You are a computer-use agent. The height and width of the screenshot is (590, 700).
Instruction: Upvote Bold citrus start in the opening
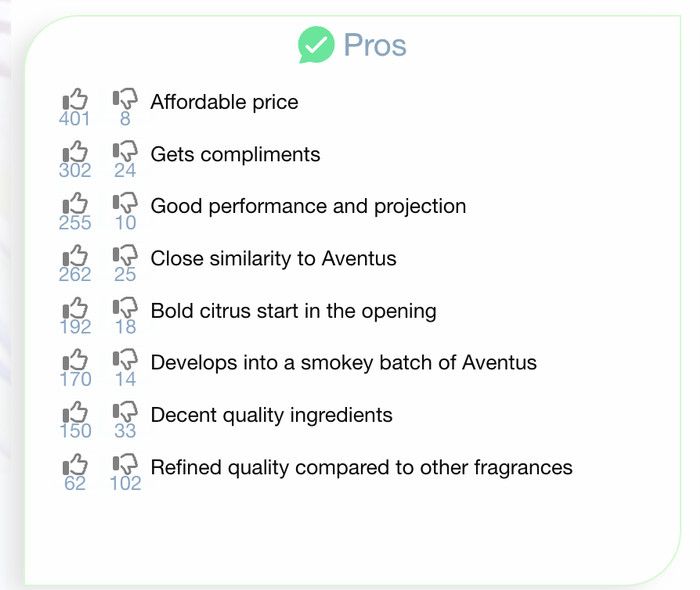(75, 308)
